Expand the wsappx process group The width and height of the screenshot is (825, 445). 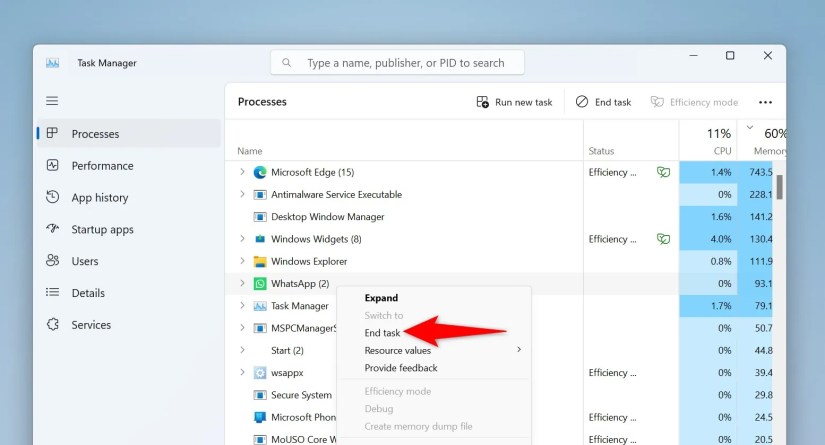(242, 372)
